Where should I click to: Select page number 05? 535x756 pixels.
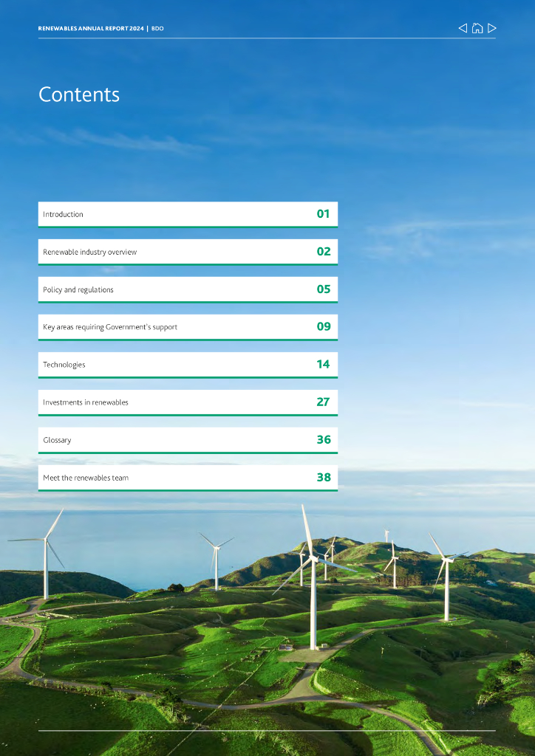(x=323, y=289)
